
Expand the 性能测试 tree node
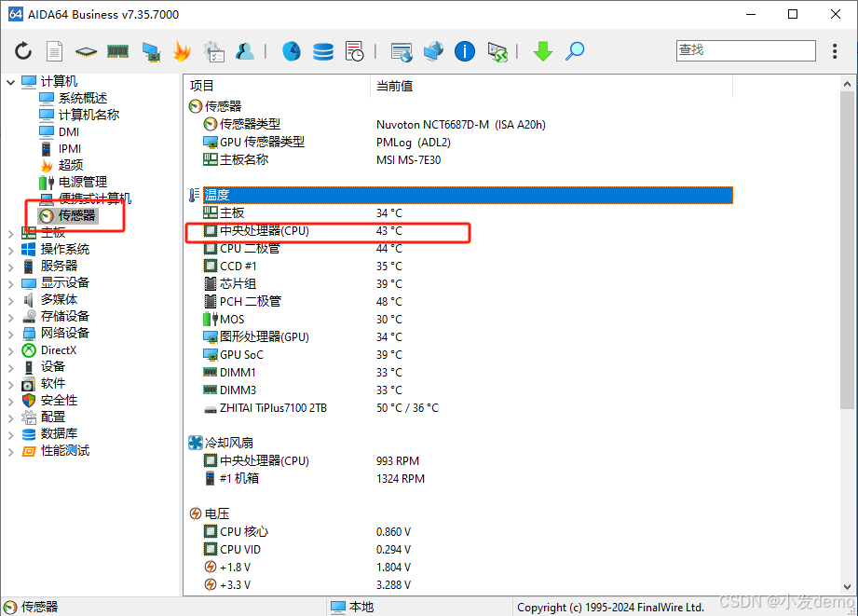10,452
